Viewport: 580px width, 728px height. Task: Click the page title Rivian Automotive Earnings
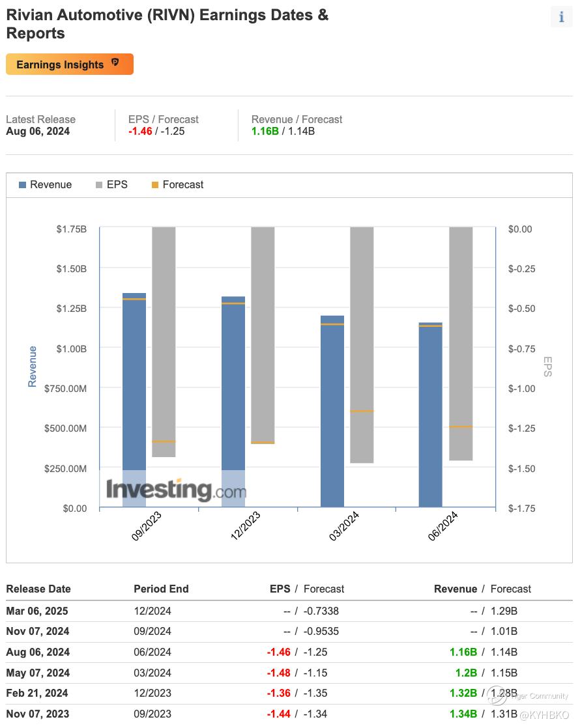167,24
